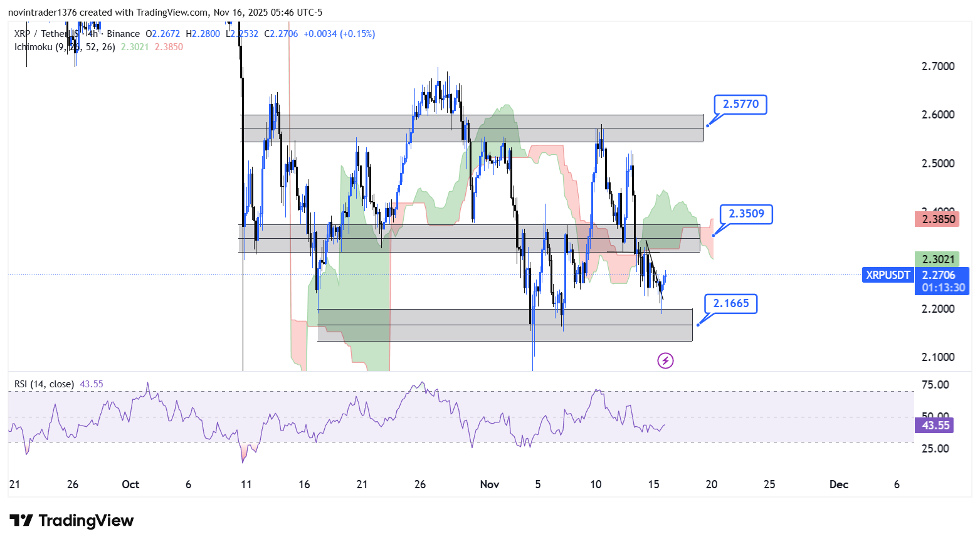The height and width of the screenshot is (544, 980).
Task: Select the 2.1665 price callout label
Action: click(x=730, y=303)
